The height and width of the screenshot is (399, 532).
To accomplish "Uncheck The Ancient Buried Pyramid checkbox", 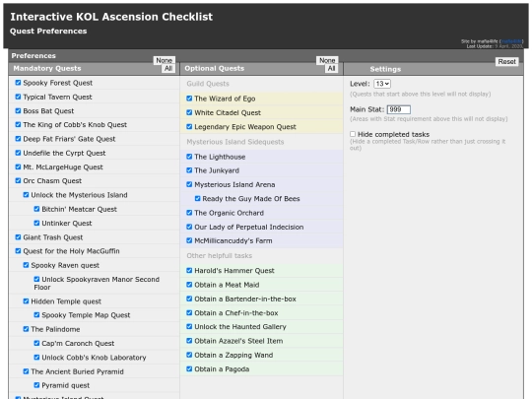I will point(26,371).
